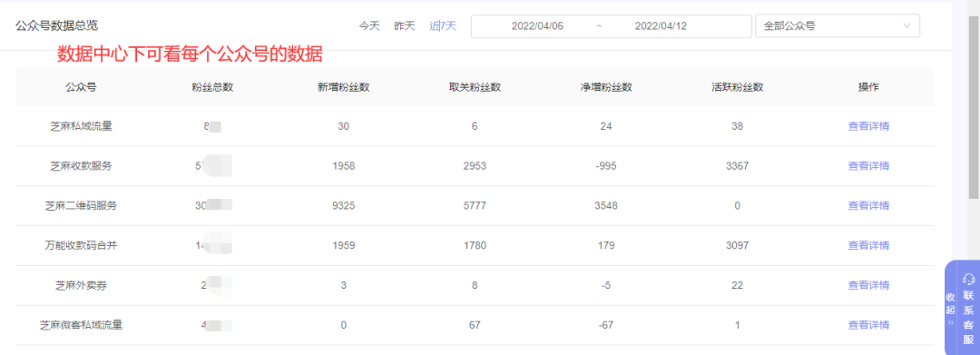Open 查看详情 for 芝麻微客私域流量

click(x=868, y=325)
